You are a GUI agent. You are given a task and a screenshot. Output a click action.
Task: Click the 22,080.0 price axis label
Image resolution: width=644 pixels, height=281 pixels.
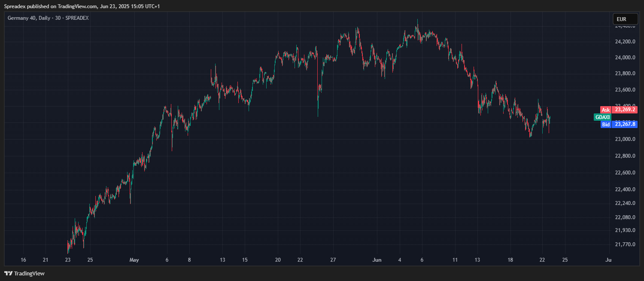coord(625,217)
